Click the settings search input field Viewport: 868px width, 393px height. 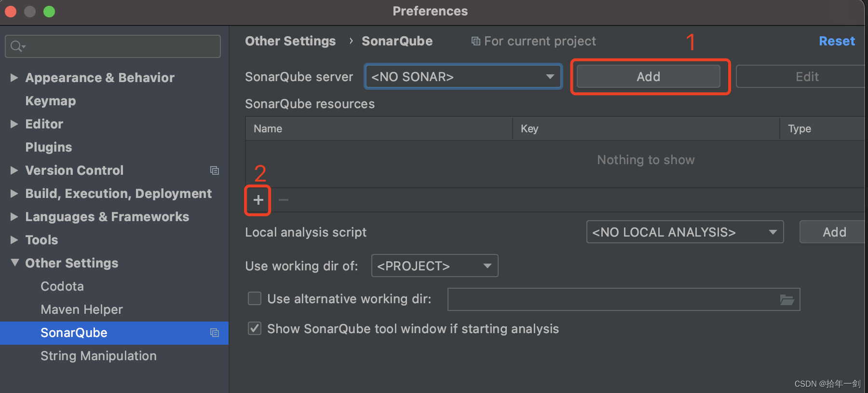tap(113, 46)
